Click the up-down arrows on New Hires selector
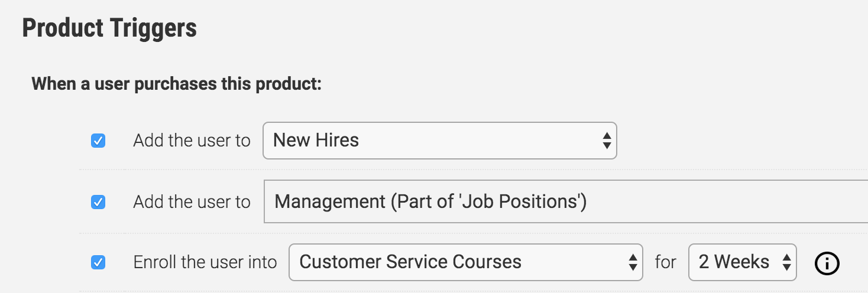This screenshot has width=868, height=293. 606,141
